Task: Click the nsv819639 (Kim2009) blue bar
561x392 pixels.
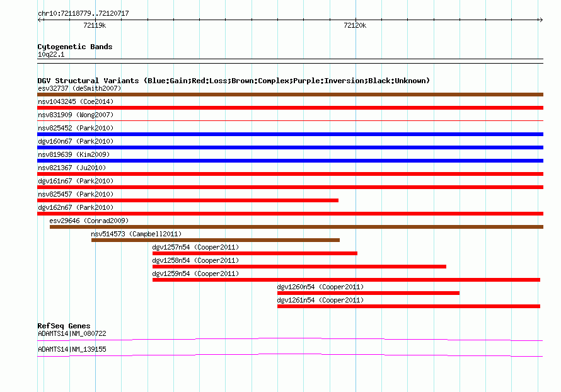Action: (290, 161)
